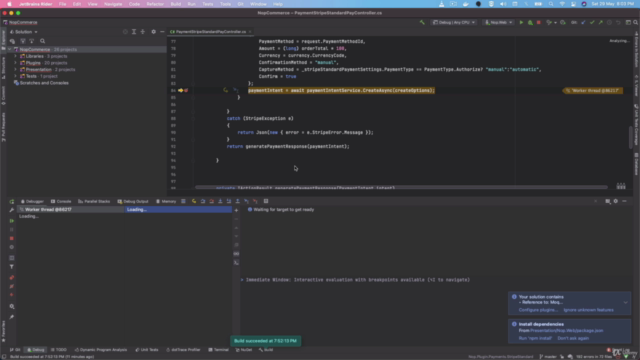Select Scratches and Consoles tree item

tap(44, 83)
